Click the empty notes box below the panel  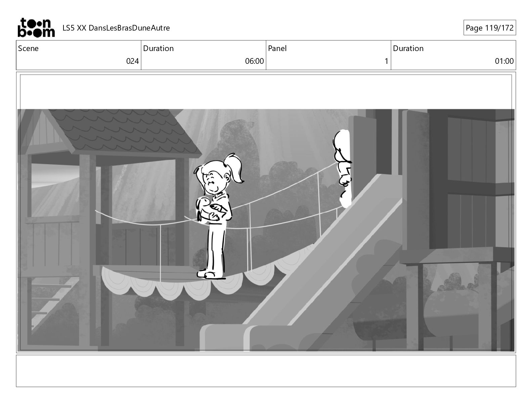(266, 371)
